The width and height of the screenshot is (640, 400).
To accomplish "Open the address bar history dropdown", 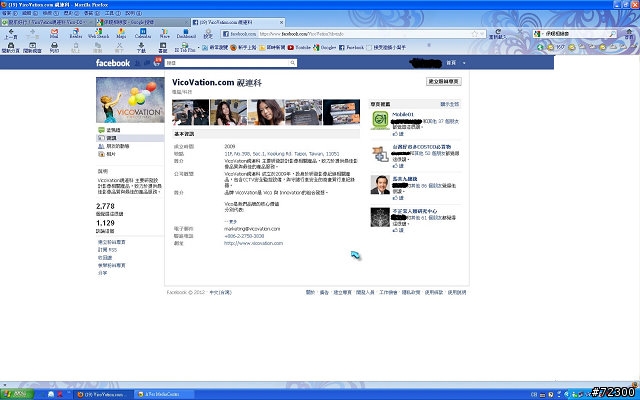I will tap(482, 34).
